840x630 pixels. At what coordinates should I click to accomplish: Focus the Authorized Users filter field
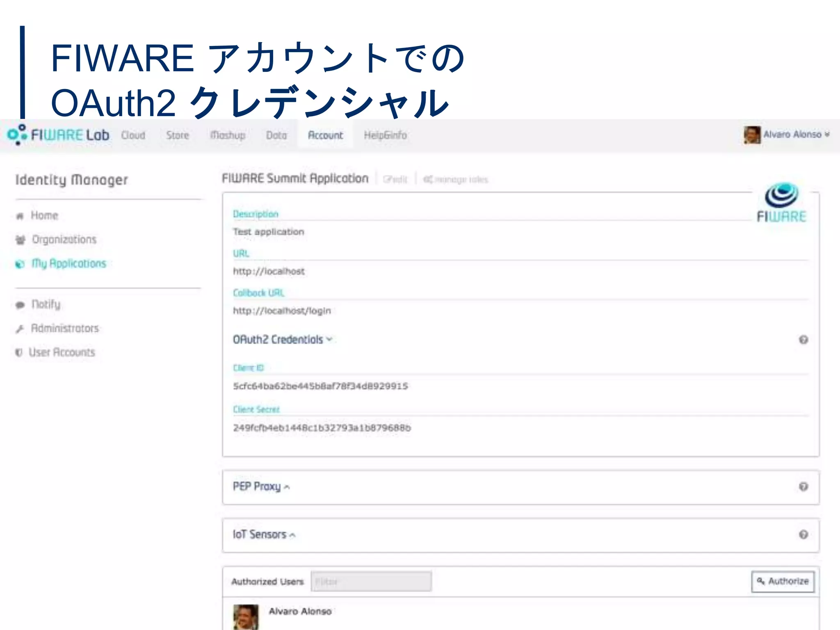coord(371,582)
